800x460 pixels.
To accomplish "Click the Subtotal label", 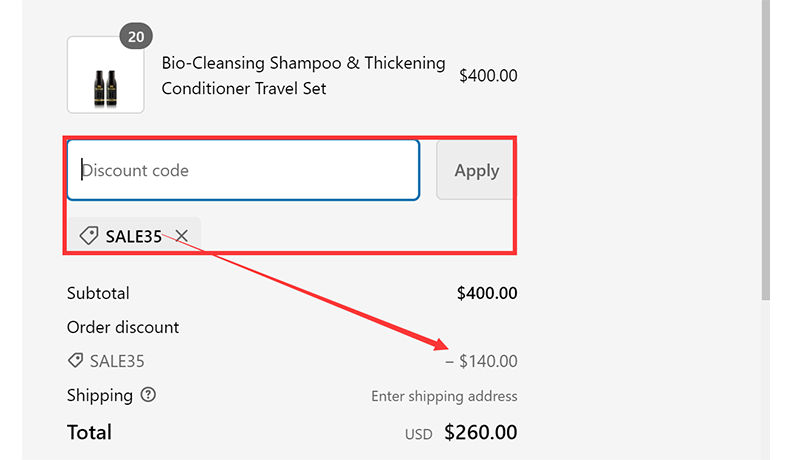I will point(98,293).
